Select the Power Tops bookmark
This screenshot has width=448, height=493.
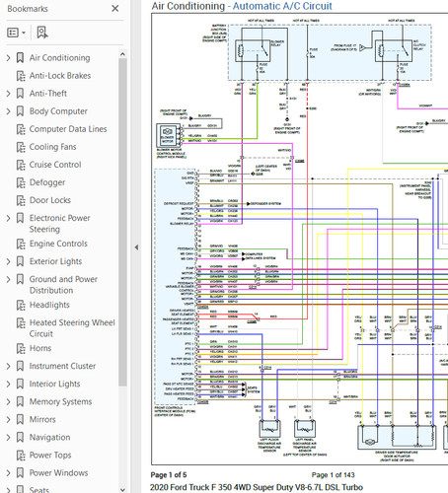point(50,455)
